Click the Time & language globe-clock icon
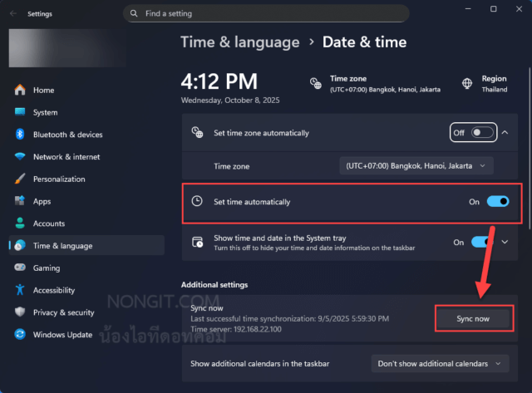This screenshot has width=532, height=393. (20, 245)
